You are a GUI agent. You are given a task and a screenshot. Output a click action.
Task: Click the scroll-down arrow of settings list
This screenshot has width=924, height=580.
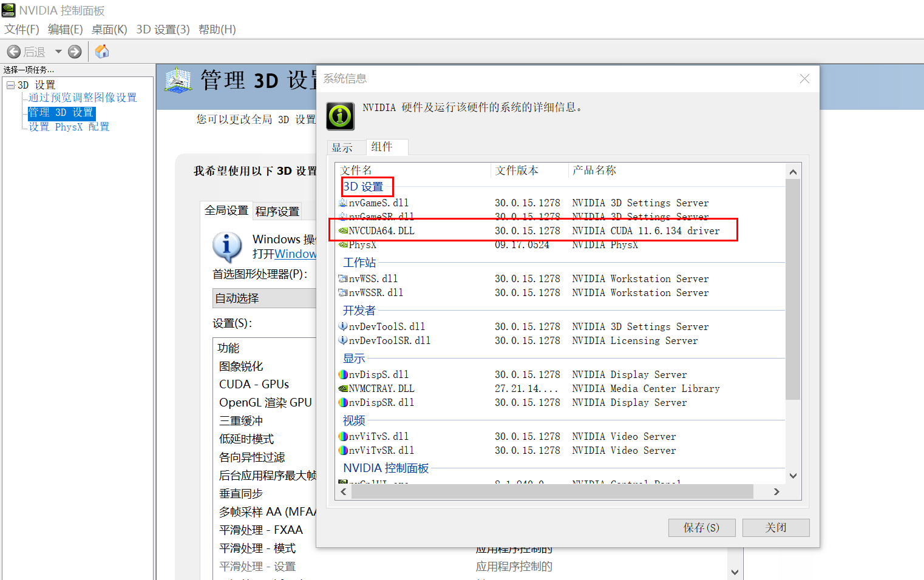(735, 572)
